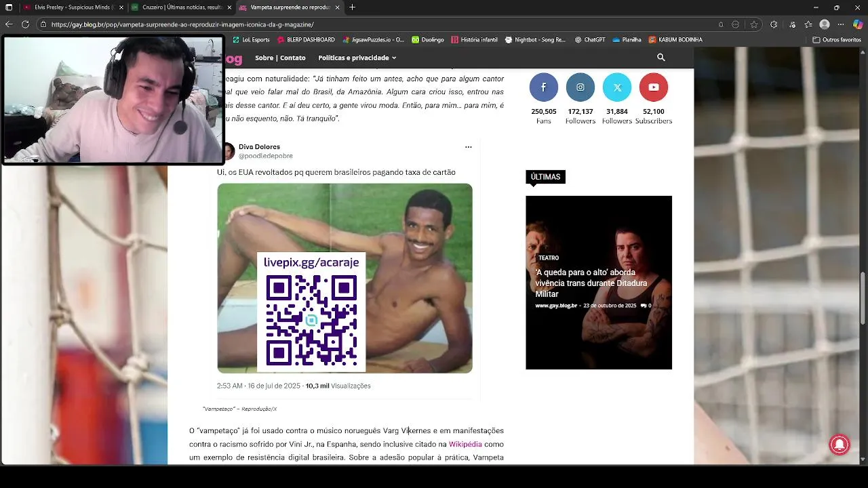Screen dimensions: 868x488
Task: Open the Nightbot Song Requests bookmark
Action: pos(535,40)
